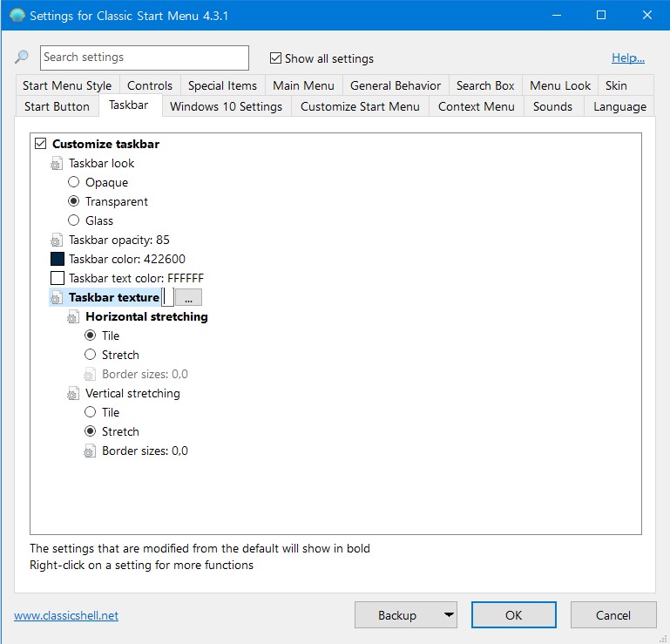670x644 pixels.
Task: Switch to the Controls tab
Action: point(150,85)
